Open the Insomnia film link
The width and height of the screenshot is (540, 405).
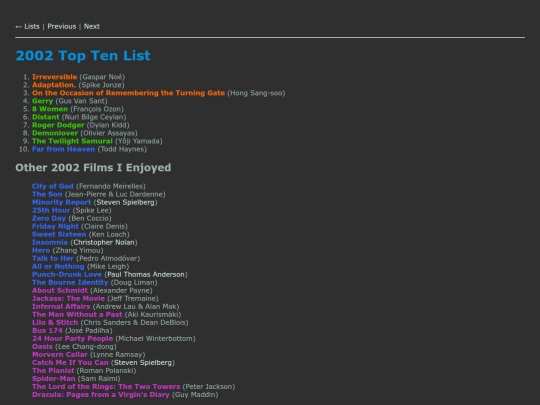click(x=50, y=242)
